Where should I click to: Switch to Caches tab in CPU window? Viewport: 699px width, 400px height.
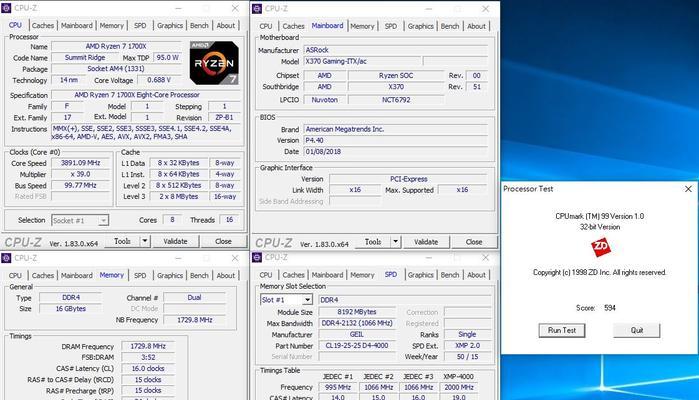coord(43,25)
